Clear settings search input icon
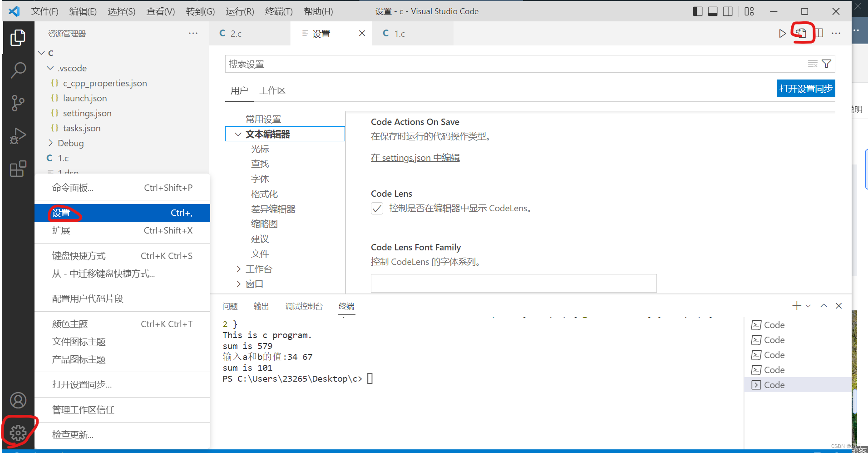 [x=813, y=64]
